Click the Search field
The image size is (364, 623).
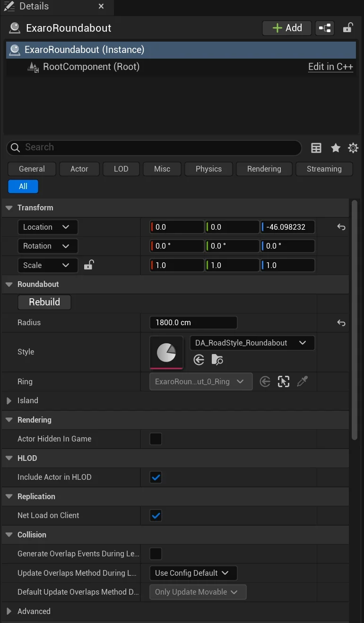pos(154,147)
